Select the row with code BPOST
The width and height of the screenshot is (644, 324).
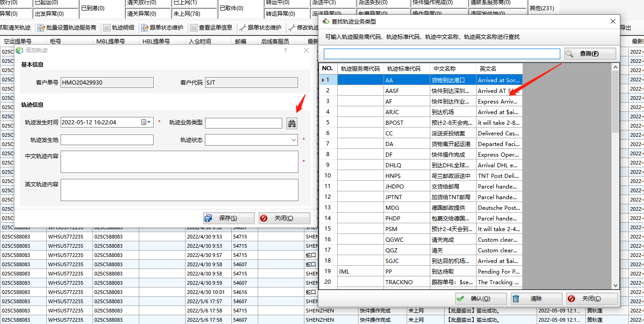click(x=421, y=122)
